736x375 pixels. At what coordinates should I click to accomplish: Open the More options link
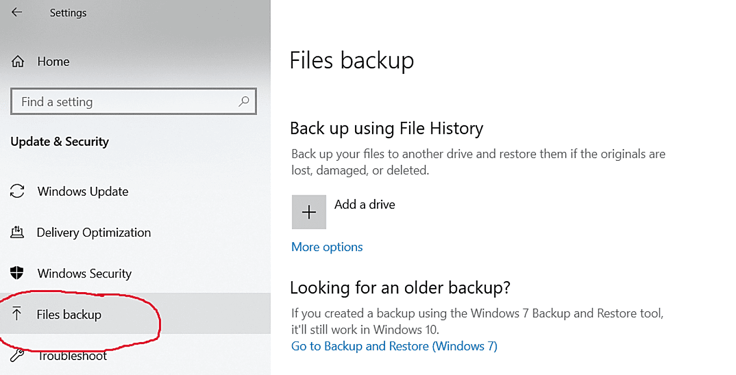[327, 247]
